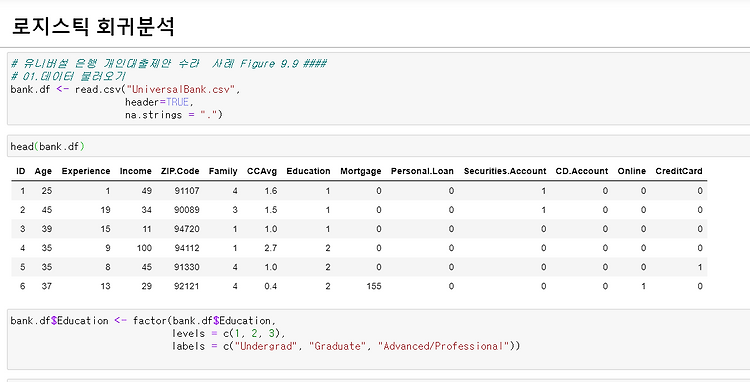This screenshot has width=750, height=382.
Task: Click the Age value 45
Action: pyautogui.click(x=46, y=210)
